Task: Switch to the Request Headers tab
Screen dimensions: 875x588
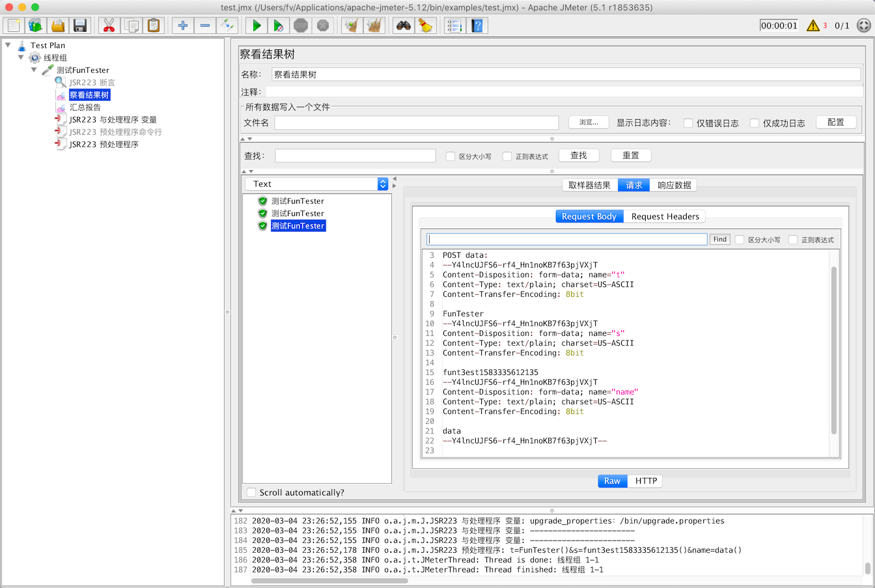Action: click(665, 216)
